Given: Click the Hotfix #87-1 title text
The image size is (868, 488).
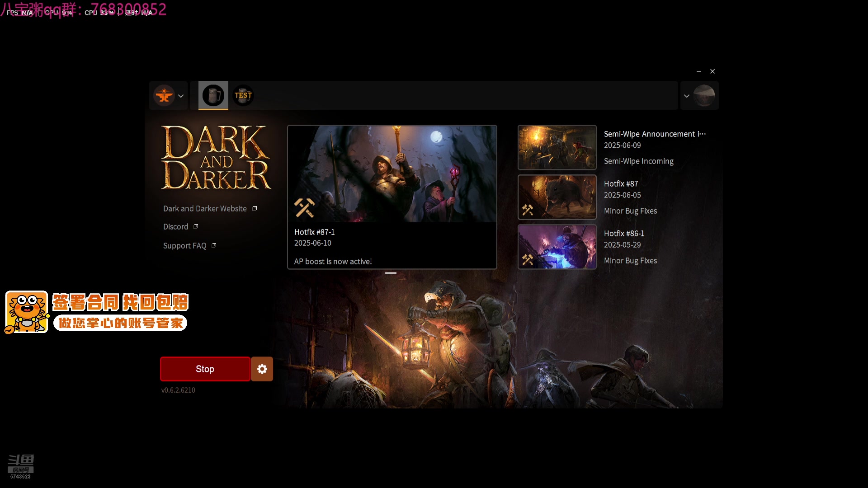Looking at the screenshot, I should [x=314, y=232].
